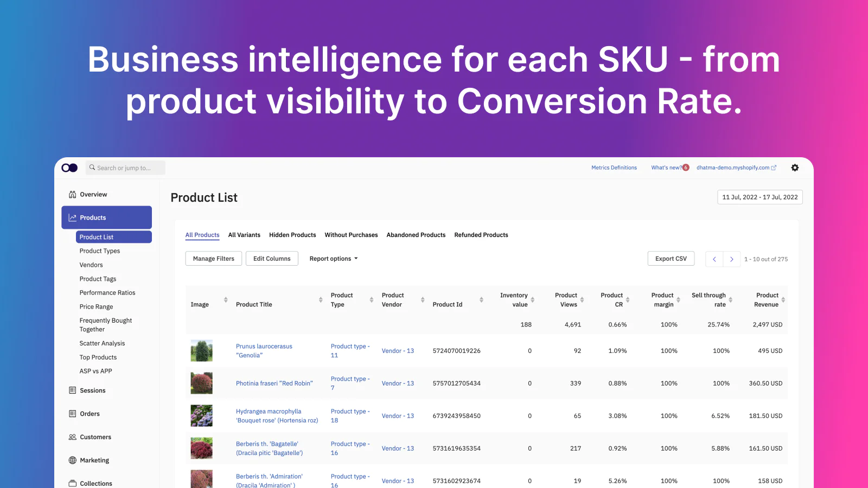
Task: Go to next page arrow
Action: [x=731, y=259]
